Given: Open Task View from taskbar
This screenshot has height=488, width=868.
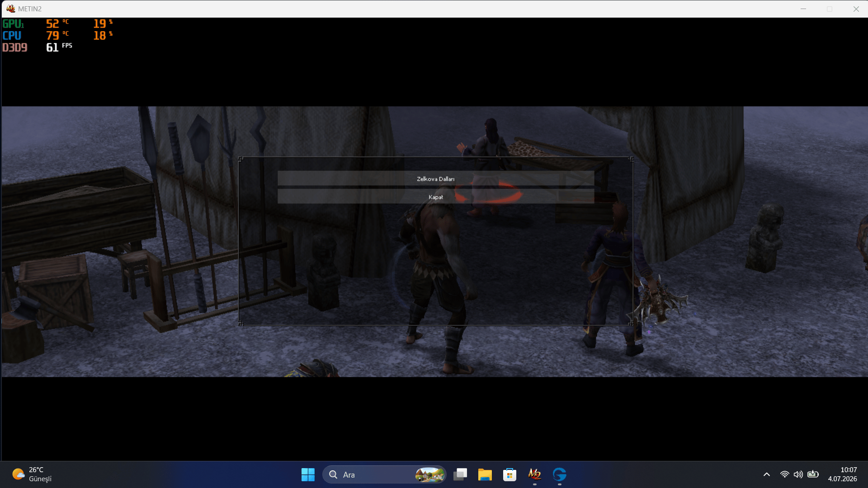Looking at the screenshot, I should 460,474.
